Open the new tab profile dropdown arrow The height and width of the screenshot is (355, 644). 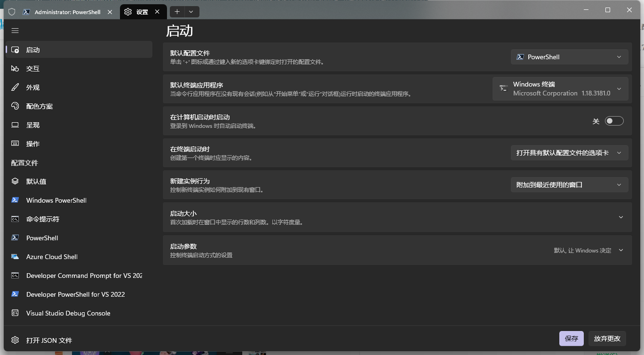[x=191, y=12]
